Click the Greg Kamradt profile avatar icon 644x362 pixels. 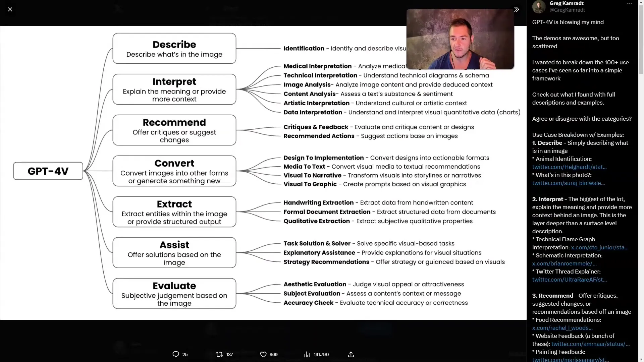[538, 6]
